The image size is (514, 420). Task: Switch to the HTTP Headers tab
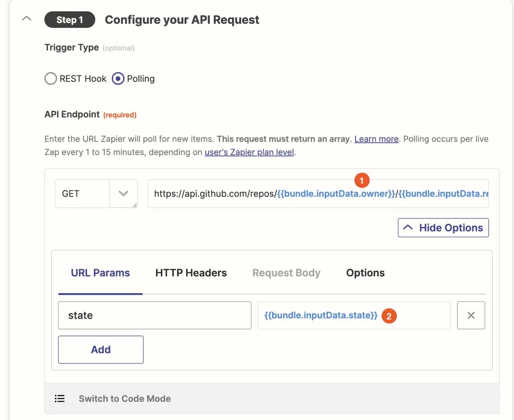click(191, 273)
